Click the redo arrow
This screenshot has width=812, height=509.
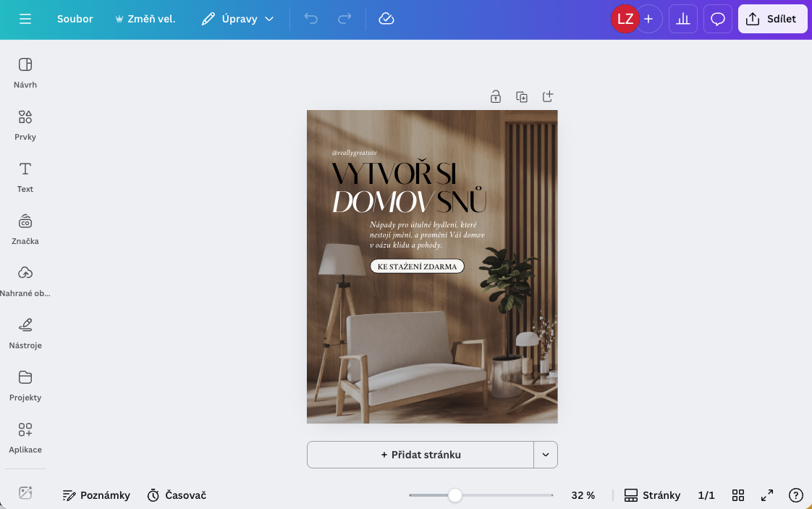(345, 19)
